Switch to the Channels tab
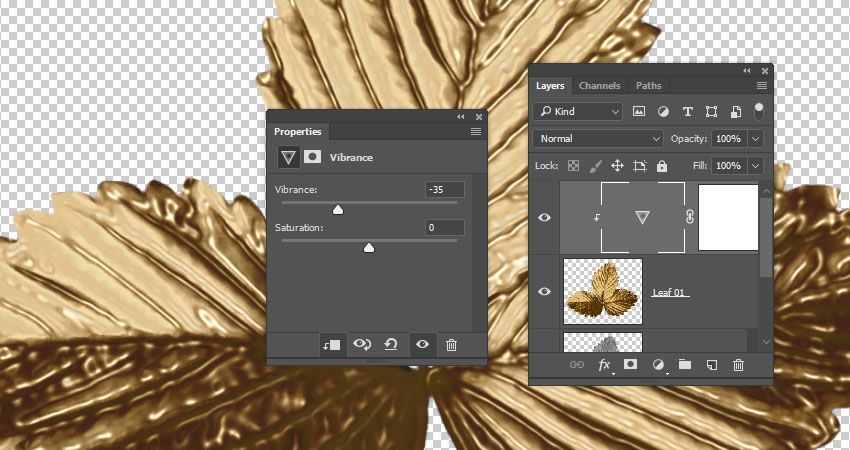 [599, 86]
